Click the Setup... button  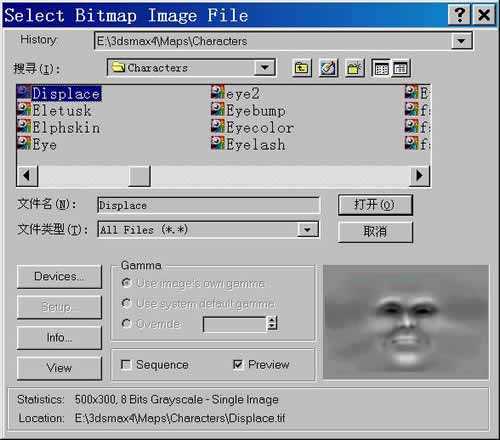click(59, 307)
